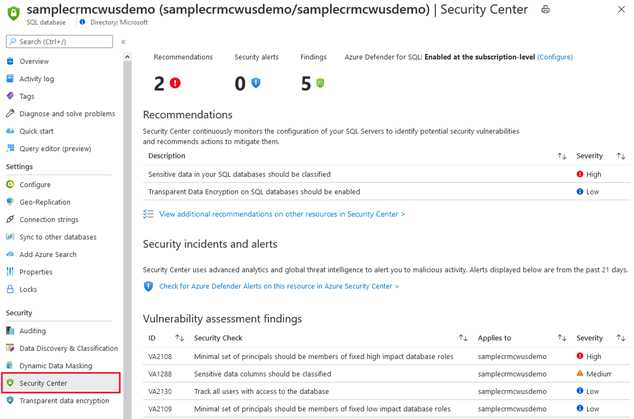Click the Dynamic Data Masking icon
The width and height of the screenshot is (634, 419).
10,365
